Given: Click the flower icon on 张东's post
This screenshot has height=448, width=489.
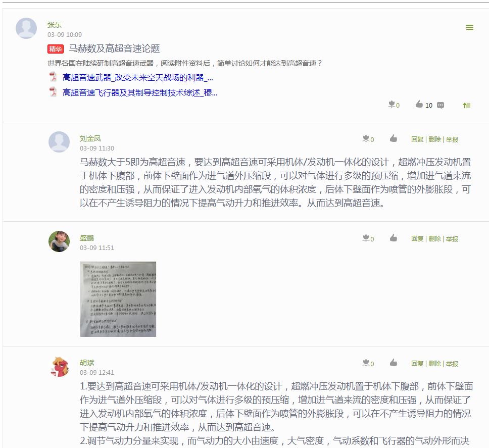Looking at the screenshot, I should tap(392, 105).
